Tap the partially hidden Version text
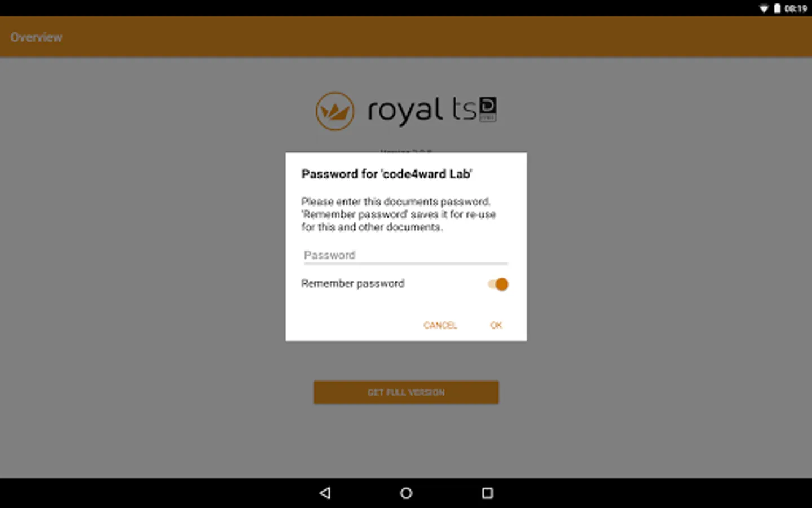812x508 pixels. pos(406,151)
